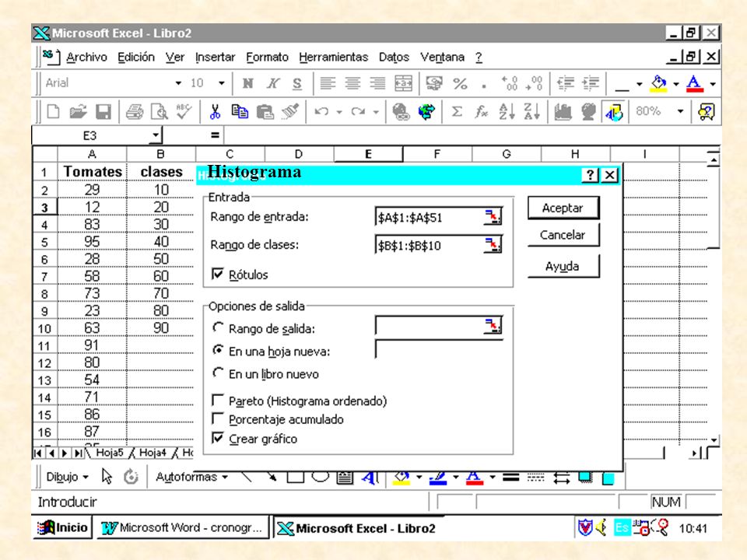Screen dimensions: 747x560
Task: Open Print Preview icon
Action: [x=159, y=112]
